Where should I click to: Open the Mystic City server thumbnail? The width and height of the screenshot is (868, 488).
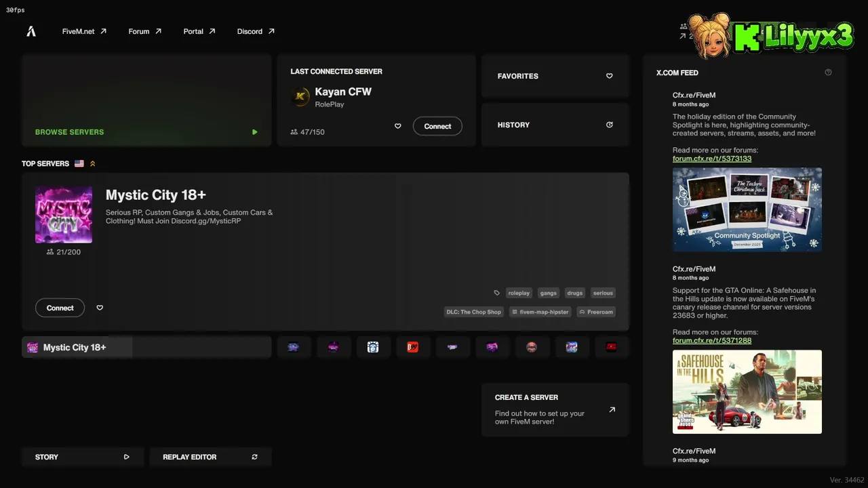[64, 214]
